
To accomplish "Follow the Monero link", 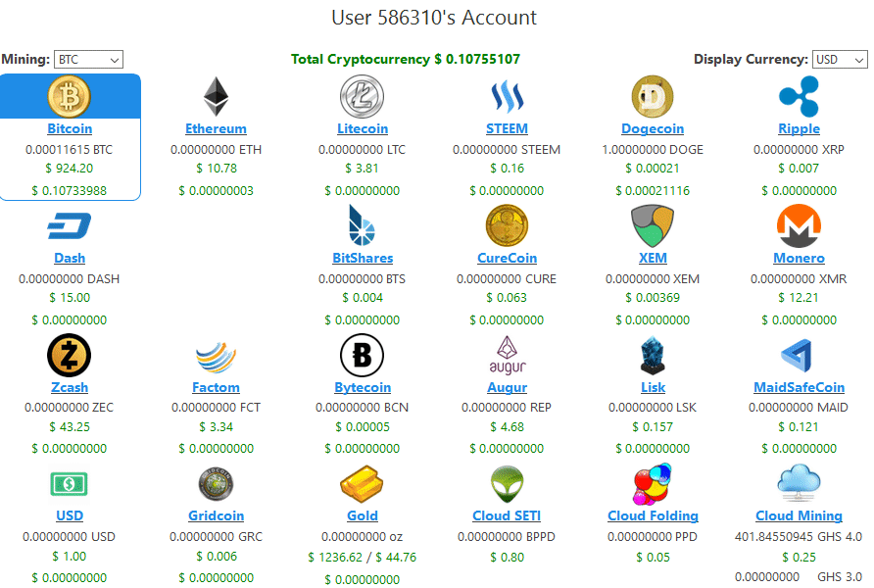I will coord(799,258).
